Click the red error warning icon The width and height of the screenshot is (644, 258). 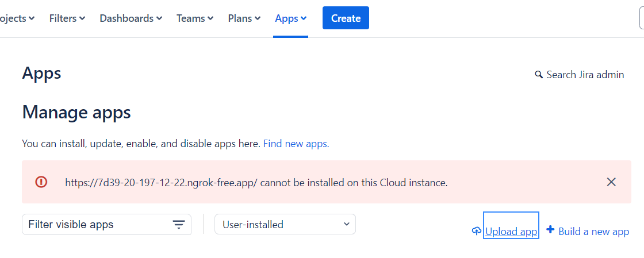(x=41, y=182)
